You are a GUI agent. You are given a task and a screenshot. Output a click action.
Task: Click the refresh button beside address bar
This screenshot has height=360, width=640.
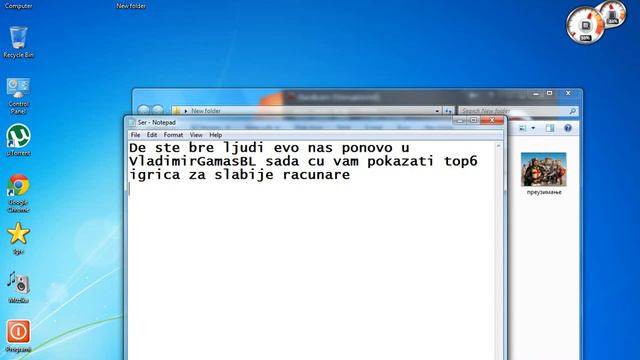(x=448, y=111)
